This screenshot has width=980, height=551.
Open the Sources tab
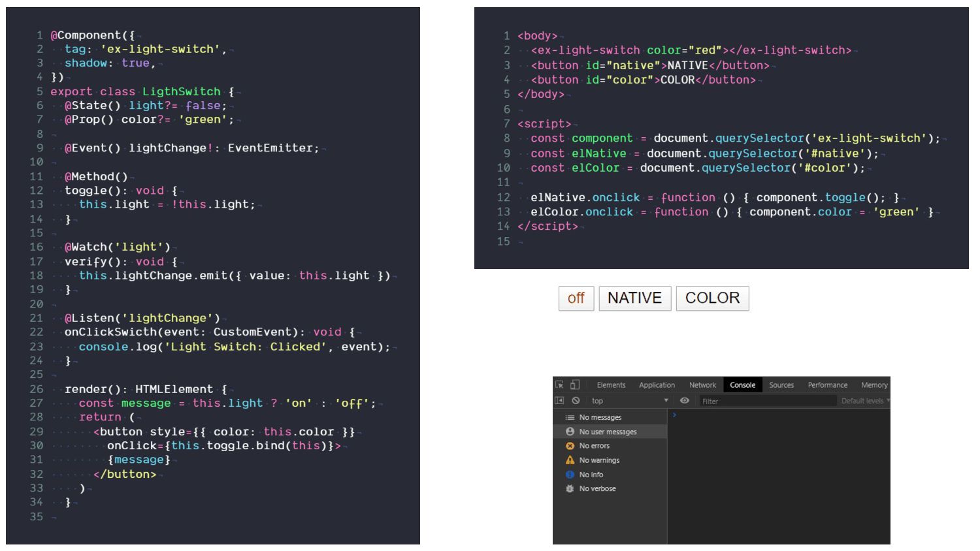point(781,385)
